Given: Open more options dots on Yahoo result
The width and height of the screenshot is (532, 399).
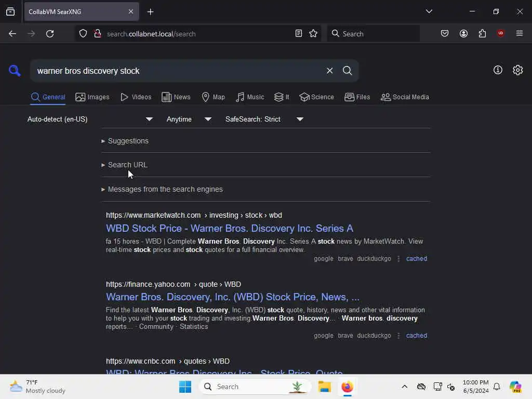Looking at the screenshot, I should (x=398, y=336).
